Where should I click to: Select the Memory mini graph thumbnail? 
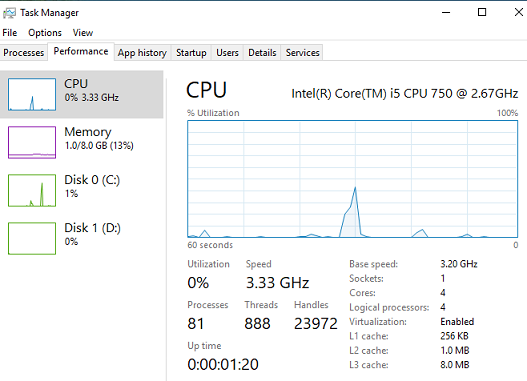tap(32, 142)
